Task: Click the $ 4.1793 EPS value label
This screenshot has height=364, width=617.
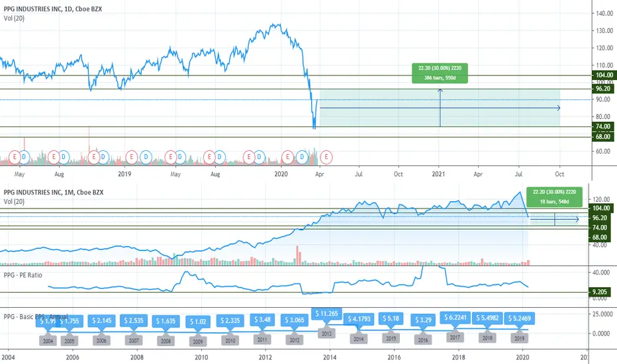Action: (359, 319)
